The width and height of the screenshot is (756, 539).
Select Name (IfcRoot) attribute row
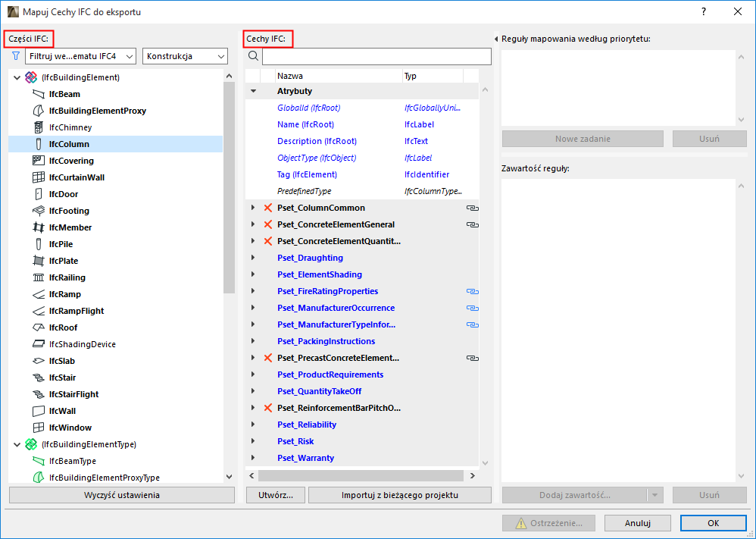click(x=362, y=124)
